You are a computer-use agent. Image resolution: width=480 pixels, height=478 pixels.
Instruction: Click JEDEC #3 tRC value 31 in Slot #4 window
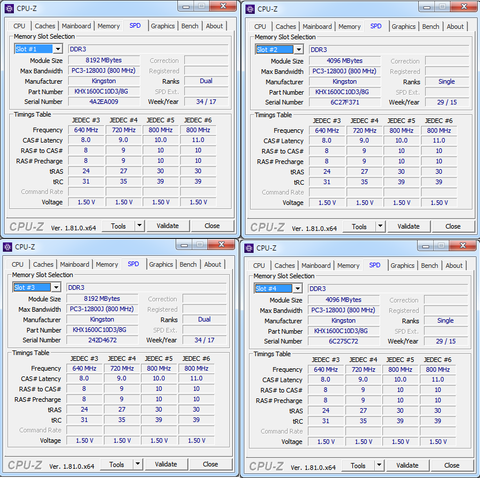[x=325, y=421]
